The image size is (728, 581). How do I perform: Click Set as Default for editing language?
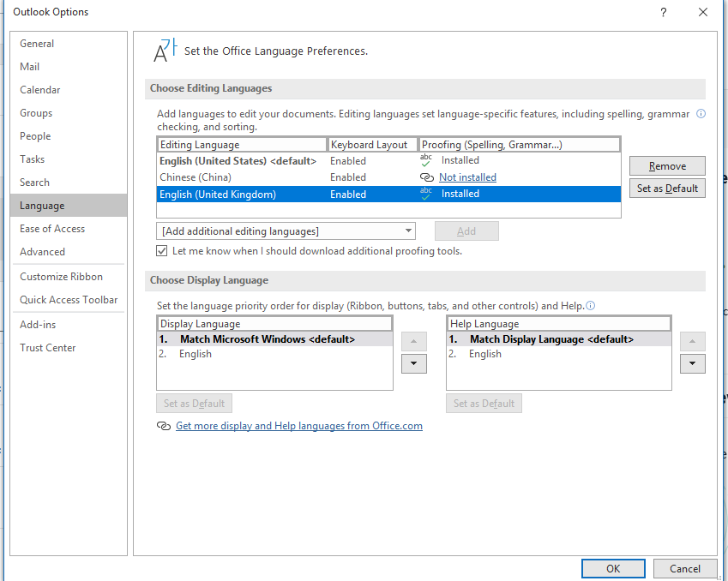667,189
